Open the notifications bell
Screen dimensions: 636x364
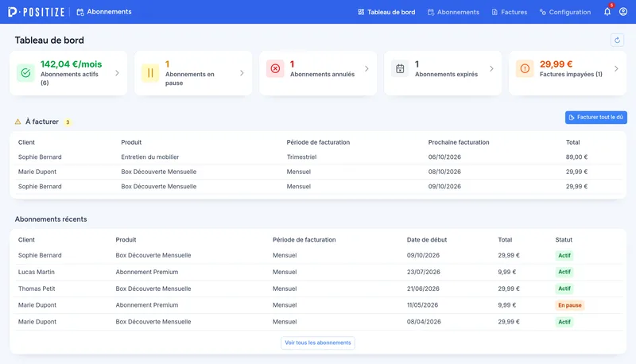607,12
